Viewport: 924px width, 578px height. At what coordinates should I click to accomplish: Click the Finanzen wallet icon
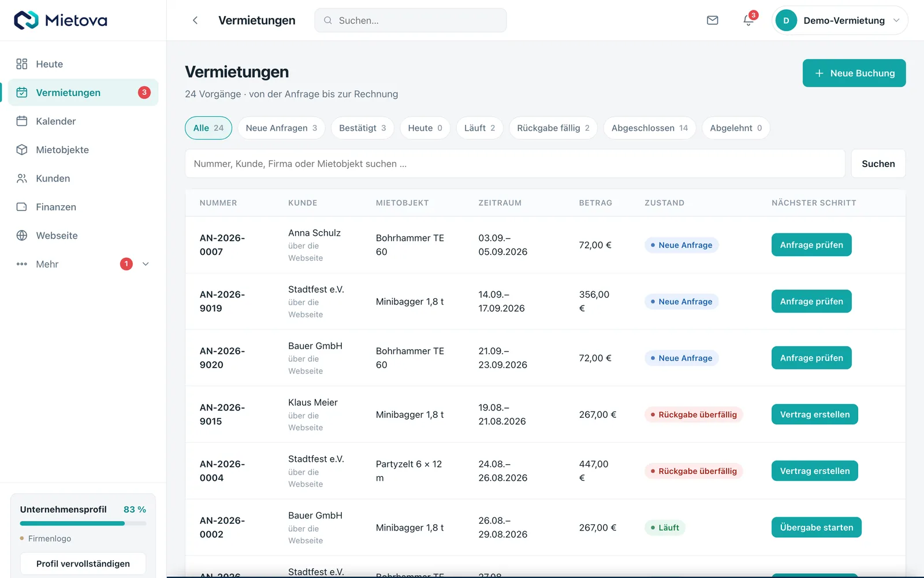(x=22, y=207)
